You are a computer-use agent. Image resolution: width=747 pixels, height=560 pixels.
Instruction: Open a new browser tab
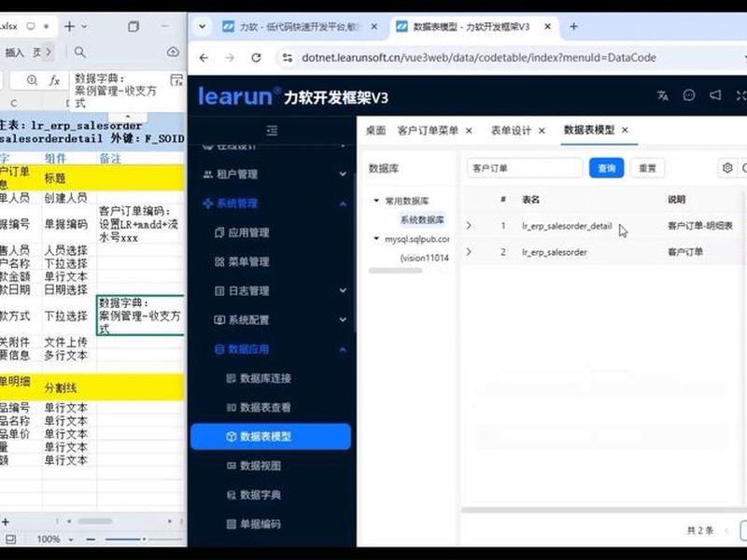click(574, 27)
